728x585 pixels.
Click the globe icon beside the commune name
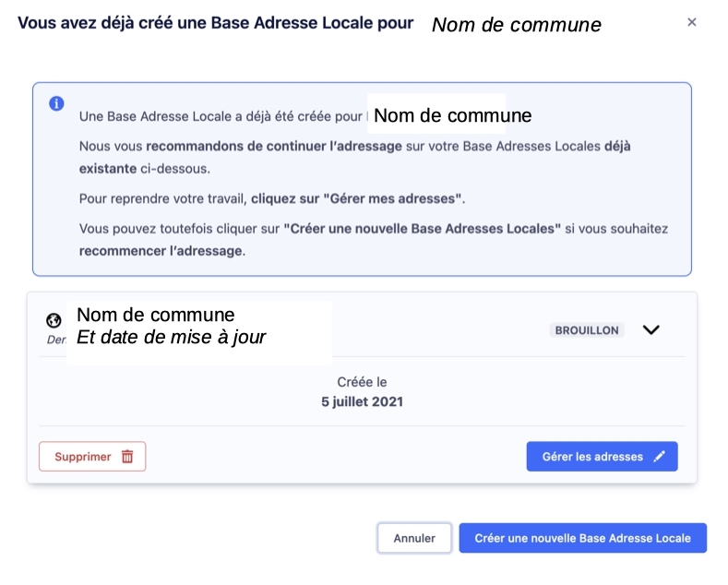click(54, 321)
